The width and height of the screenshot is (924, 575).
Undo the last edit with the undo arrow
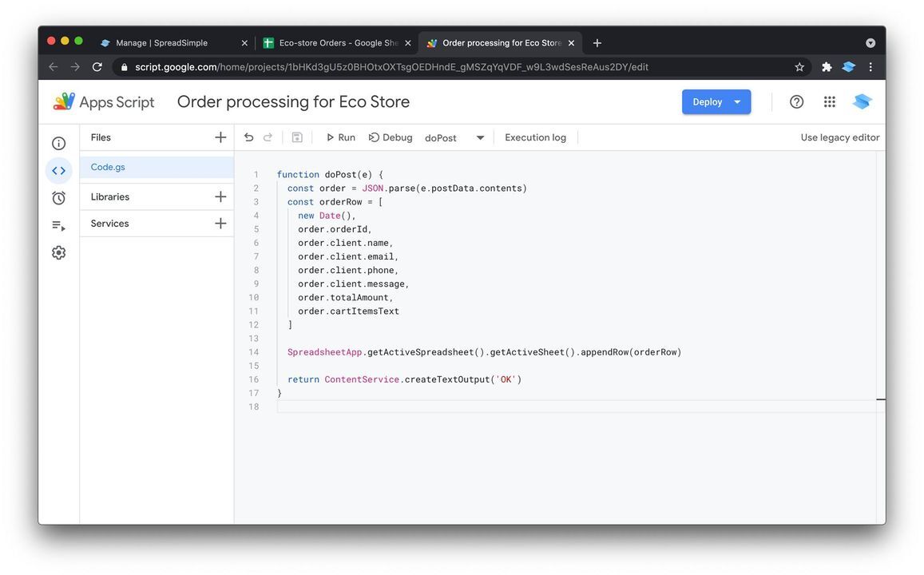pyautogui.click(x=248, y=137)
